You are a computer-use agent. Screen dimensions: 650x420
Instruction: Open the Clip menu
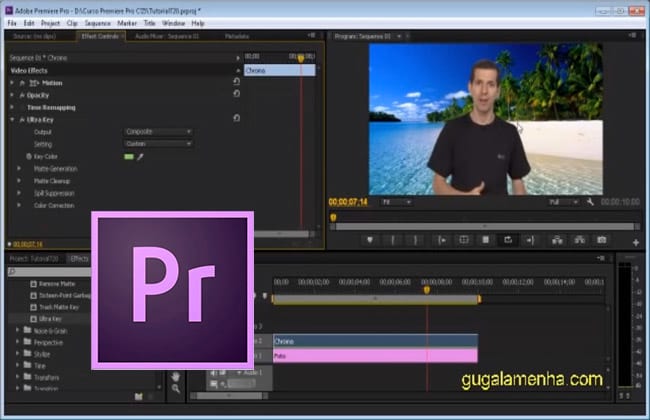point(72,23)
